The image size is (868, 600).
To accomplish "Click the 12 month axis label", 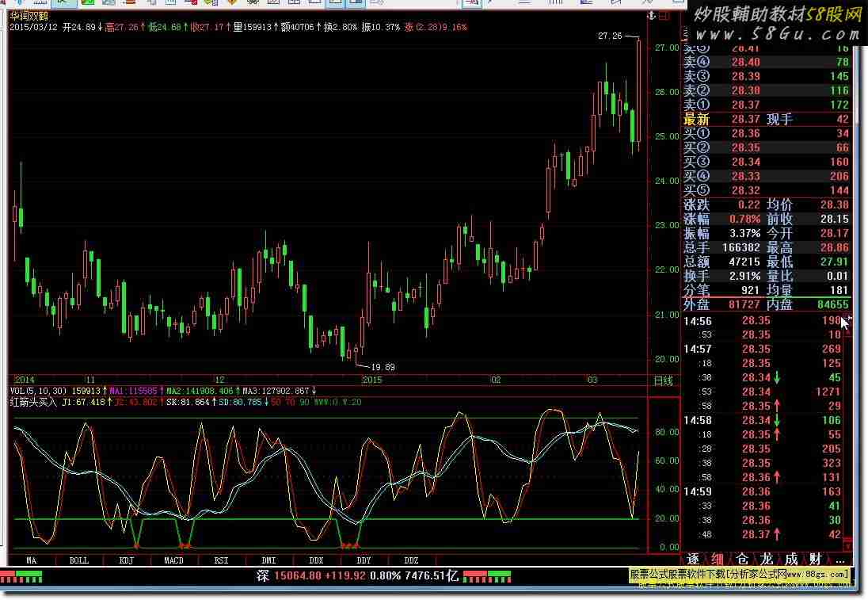I will click(x=219, y=380).
